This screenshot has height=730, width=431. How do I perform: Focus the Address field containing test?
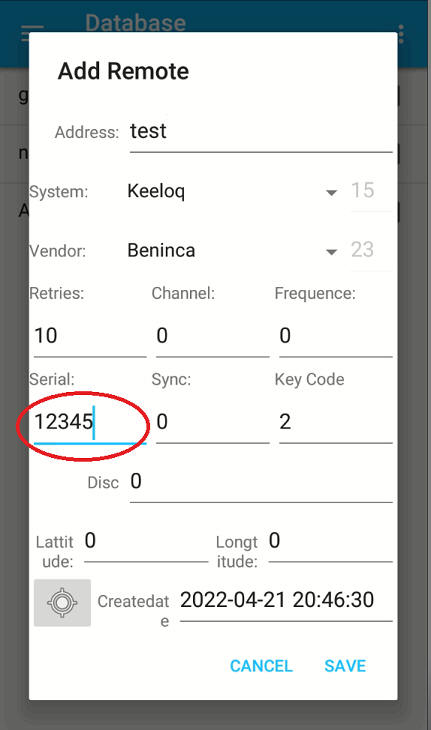(261, 132)
